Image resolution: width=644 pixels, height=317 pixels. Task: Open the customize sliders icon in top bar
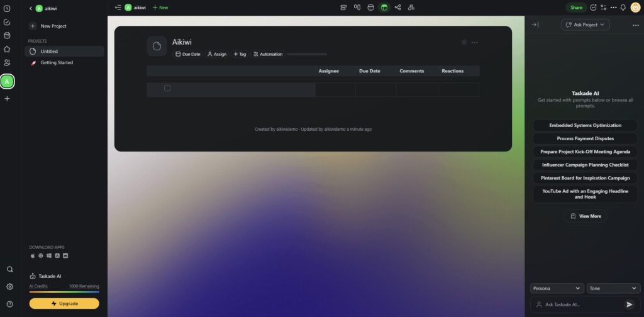[603, 8]
